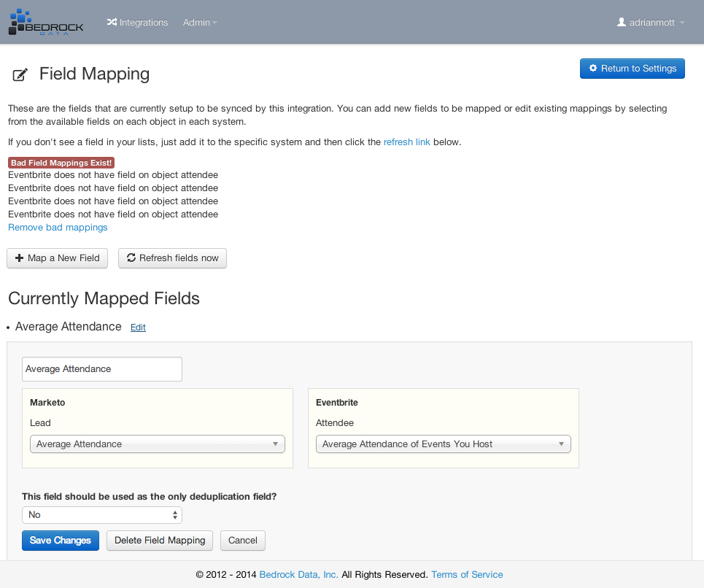Follow the refresh link
The image size is (704, 588).
[407, 142]
